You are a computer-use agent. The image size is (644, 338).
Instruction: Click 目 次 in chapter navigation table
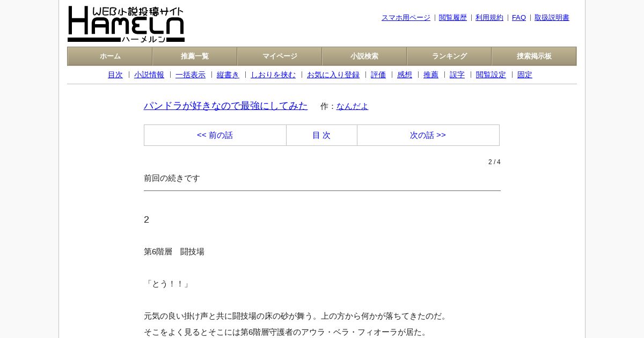click(x=321, y=135)
